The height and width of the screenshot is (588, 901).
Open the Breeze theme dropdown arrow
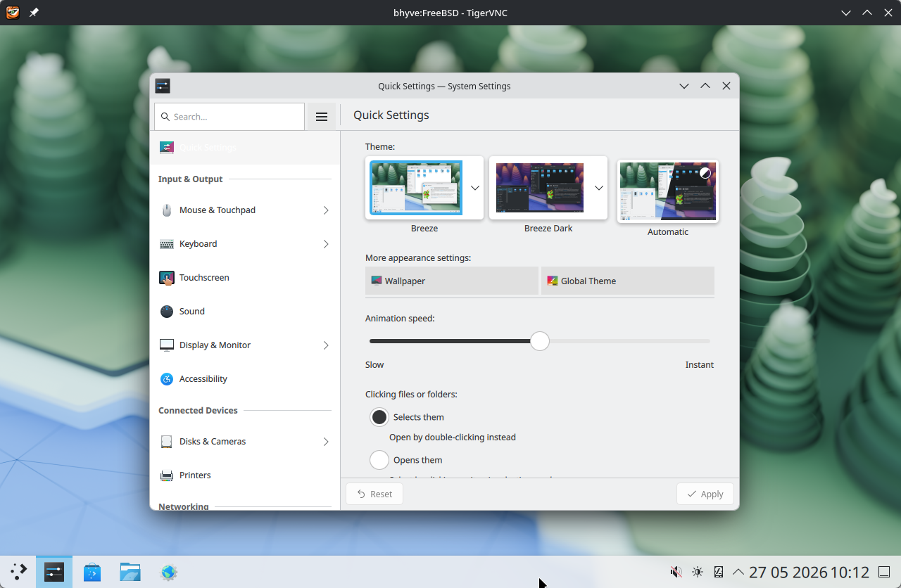click(475, 188)
